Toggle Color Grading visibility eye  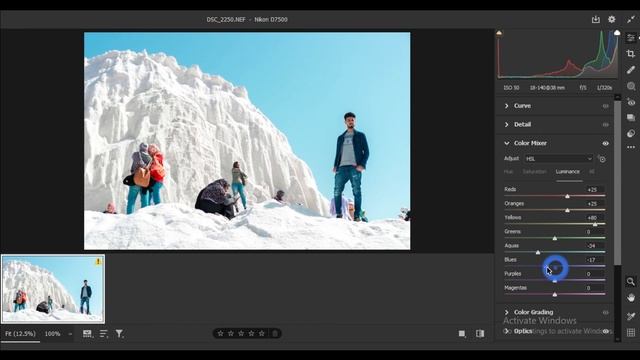605,313
